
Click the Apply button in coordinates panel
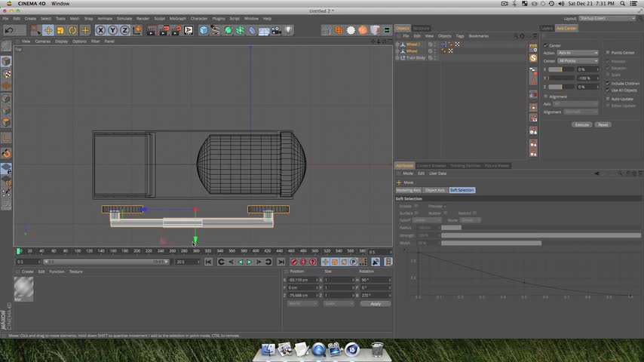pos(376,303)
